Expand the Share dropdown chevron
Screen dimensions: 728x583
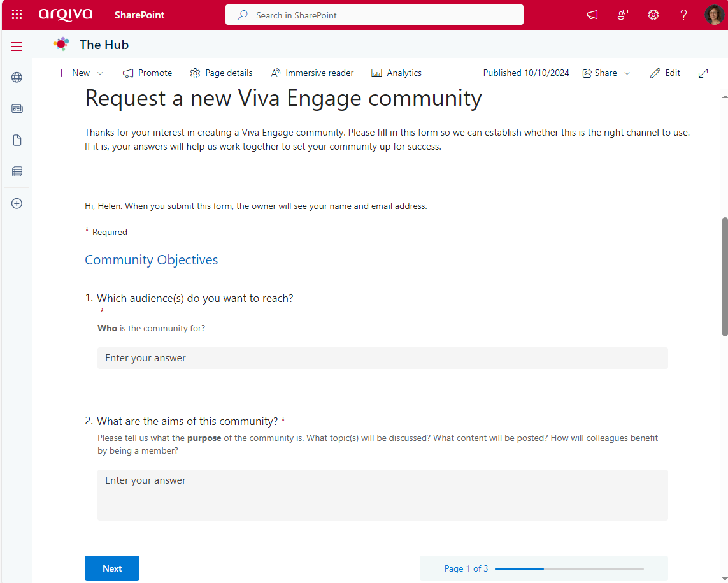[x=627, y=73]
